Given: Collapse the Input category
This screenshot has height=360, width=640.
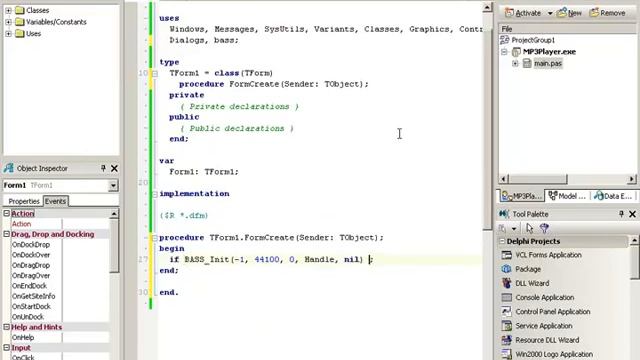Looking at the screenshot, I should tap(7, 348).
